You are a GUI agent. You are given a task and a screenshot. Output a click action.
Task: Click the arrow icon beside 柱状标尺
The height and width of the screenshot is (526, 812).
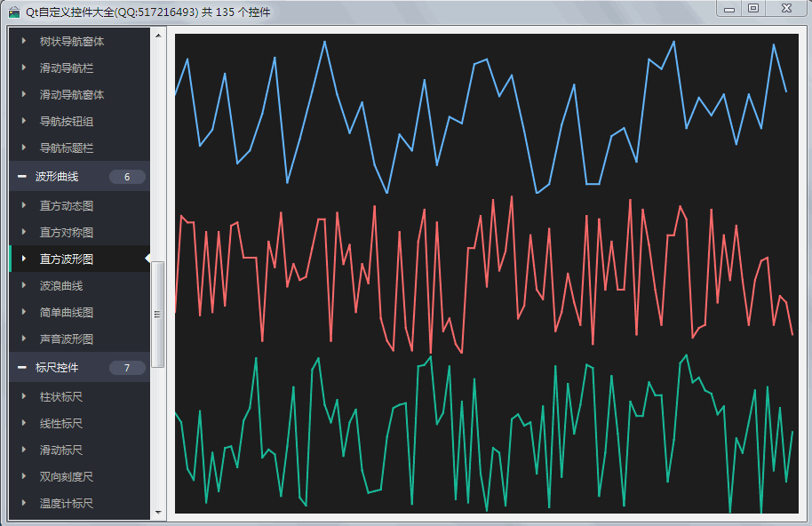(x=24, y=397)
